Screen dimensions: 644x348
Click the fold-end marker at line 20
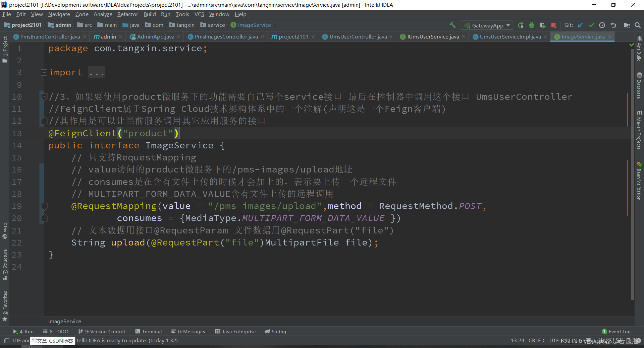click(x=44, y=218)
